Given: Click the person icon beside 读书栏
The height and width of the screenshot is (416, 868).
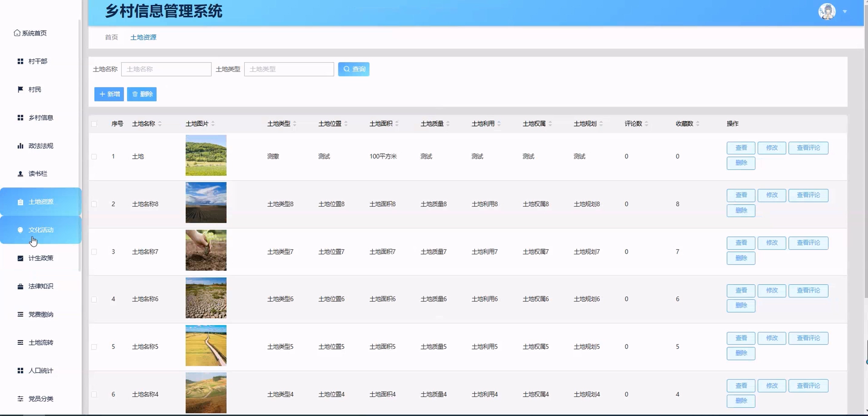Looking at the screenshot, I should (x=20, y=173).
